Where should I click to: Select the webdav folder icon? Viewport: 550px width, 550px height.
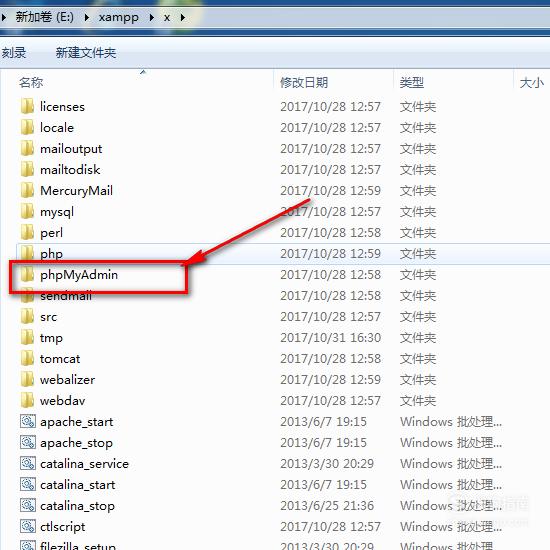point(27,401)
